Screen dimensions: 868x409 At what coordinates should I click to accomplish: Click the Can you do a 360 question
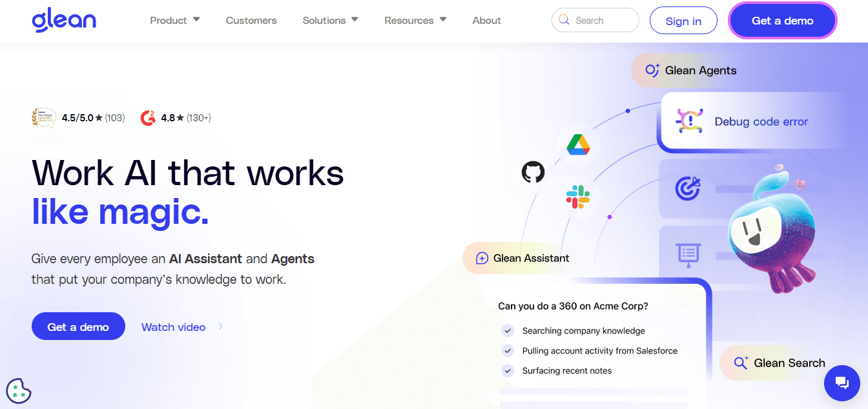573,306
